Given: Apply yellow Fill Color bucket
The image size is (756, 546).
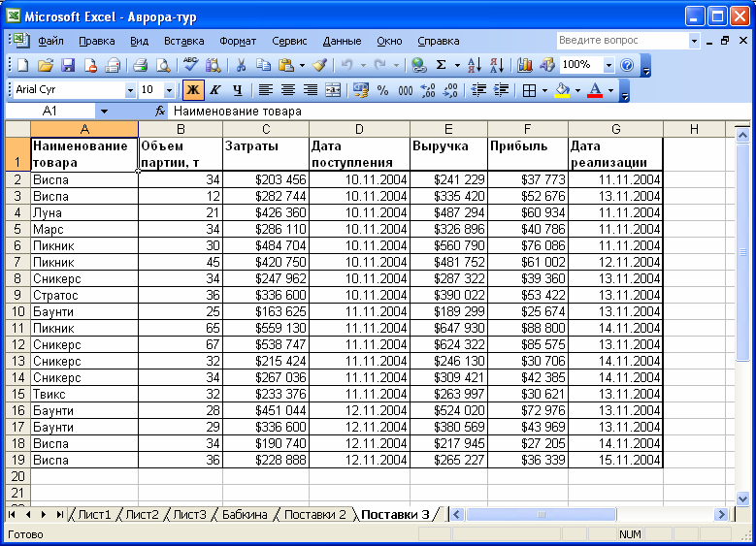Looking at the screenshot, I should pos(562,90).
